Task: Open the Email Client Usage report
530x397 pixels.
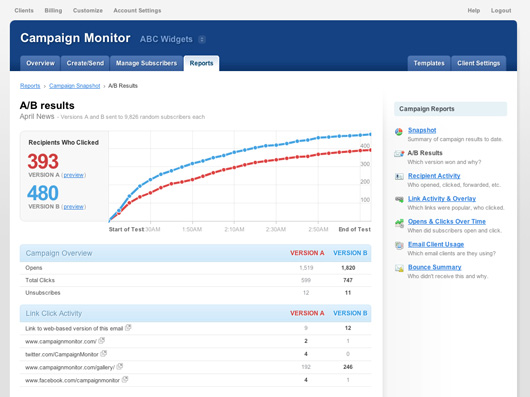Action: 436,244
